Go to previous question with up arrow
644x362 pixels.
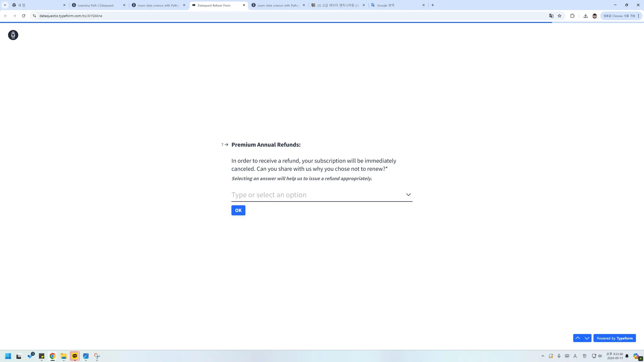pos(578,338)
